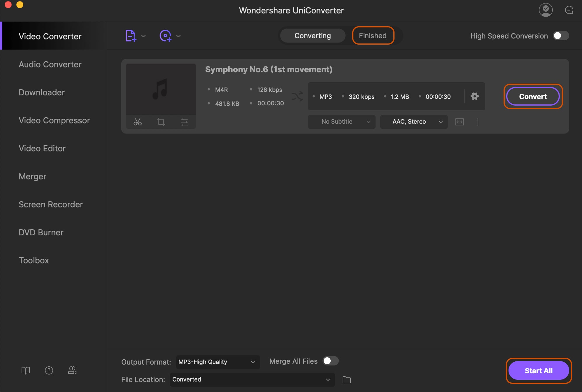Image resolution: width=582 pixels, height=392 pixels.
Task: Open the output settings gear icon
Action: 474,96
